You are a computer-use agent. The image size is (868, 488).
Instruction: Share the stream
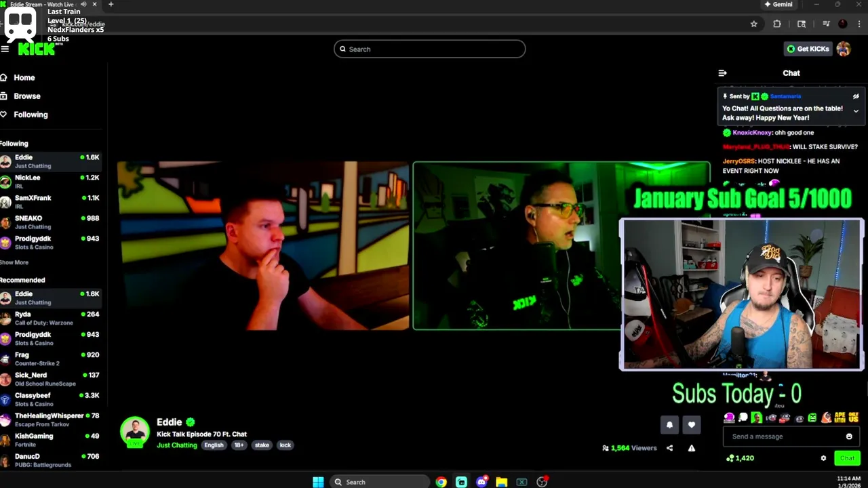tap(669, 448)
